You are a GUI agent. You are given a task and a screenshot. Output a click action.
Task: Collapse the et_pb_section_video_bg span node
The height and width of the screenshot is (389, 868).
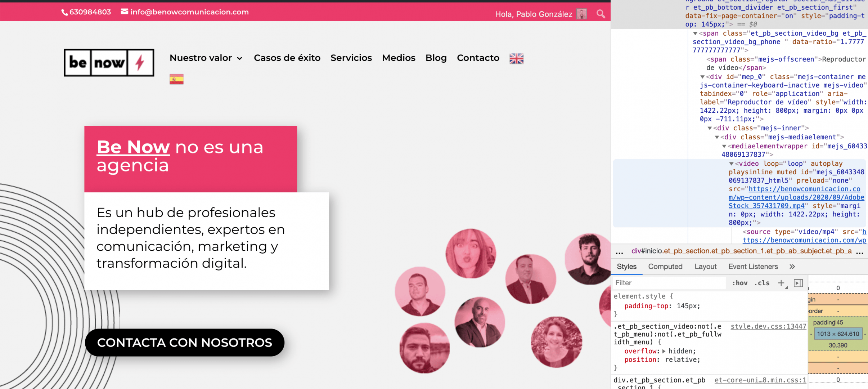click(x=695, y=33)
